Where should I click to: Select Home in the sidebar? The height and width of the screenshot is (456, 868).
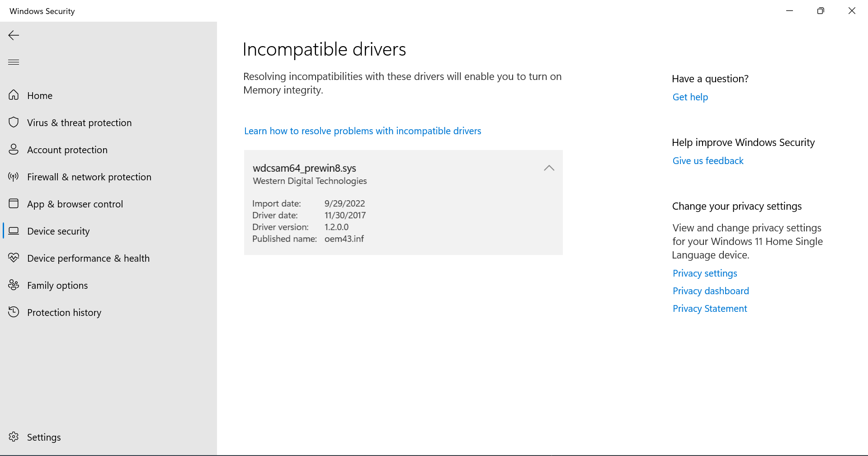40,95
